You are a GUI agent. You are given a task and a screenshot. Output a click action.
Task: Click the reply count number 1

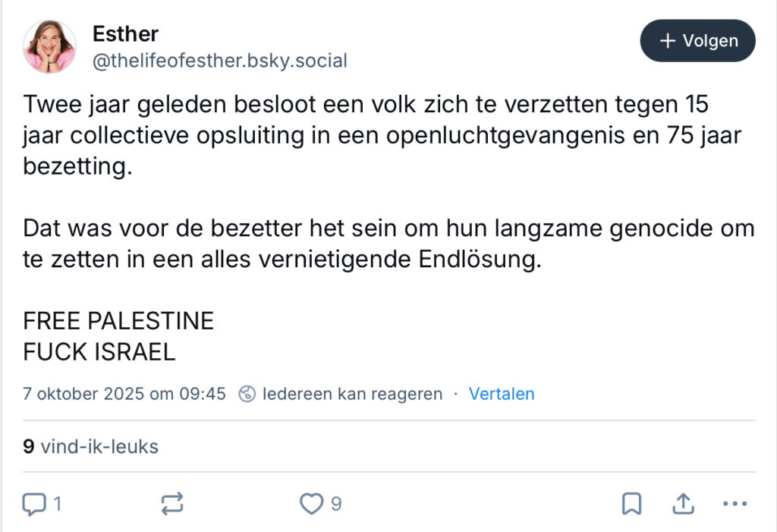57,503
